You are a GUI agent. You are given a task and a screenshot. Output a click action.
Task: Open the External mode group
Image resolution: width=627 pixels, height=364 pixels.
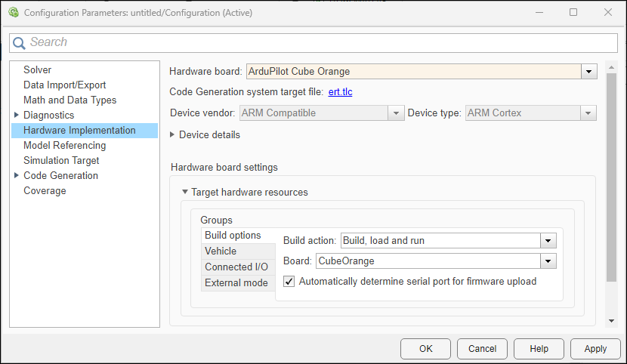236,283
